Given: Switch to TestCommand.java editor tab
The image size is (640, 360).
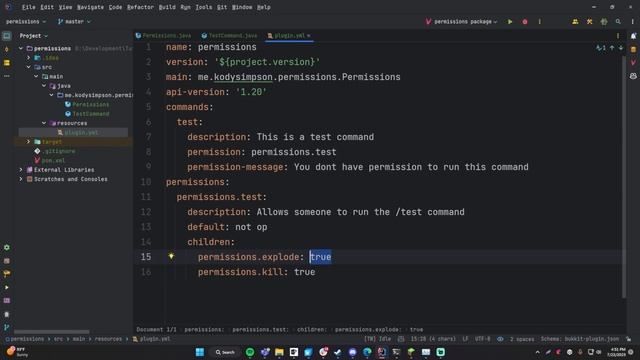Looking at the screenshot, I should coord(229,36).
